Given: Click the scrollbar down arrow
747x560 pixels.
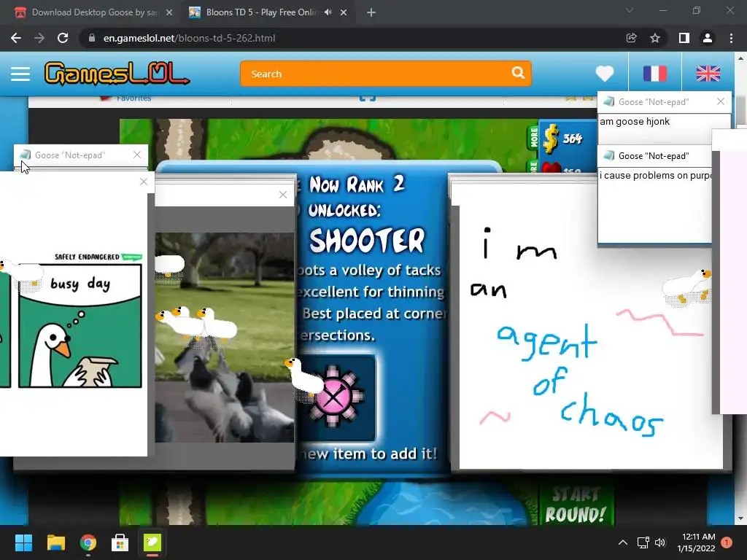Looking at the screenshot, I should click(740, 518).
